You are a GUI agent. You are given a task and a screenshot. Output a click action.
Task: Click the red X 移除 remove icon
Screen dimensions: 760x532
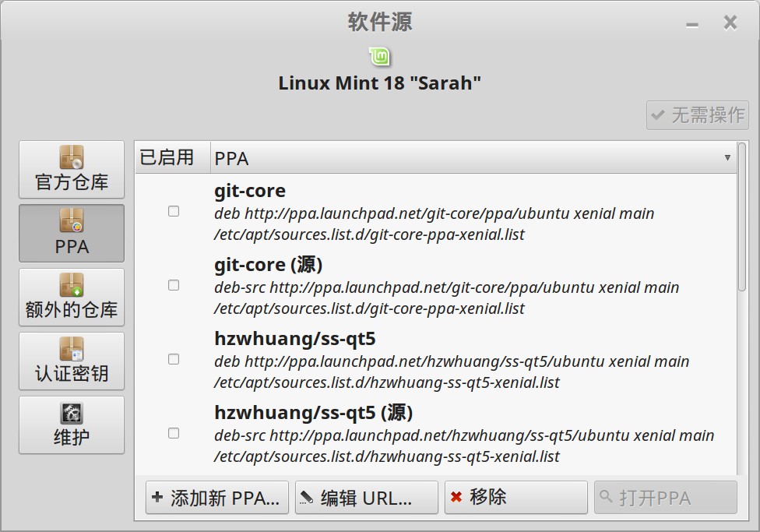(x=456, y=498)
